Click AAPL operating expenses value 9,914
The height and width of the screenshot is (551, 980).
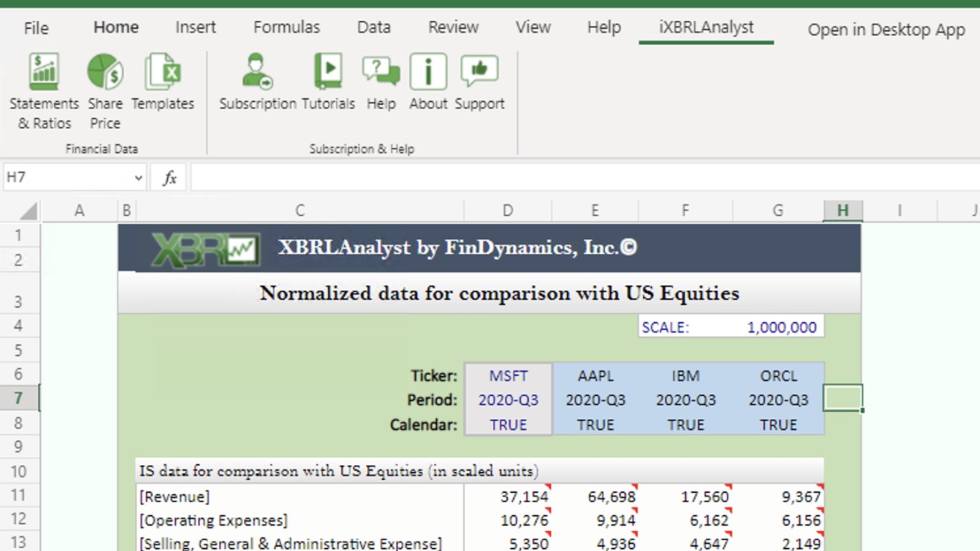[595, 520]
